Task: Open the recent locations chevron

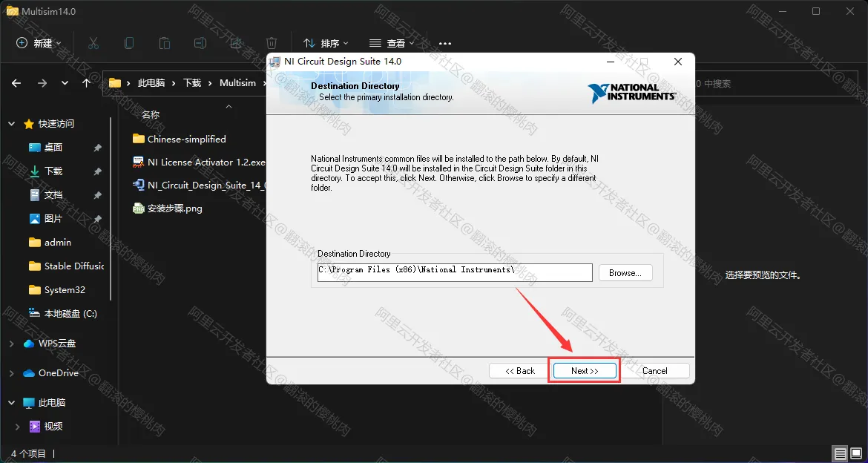Action: (x=65, y=83)
